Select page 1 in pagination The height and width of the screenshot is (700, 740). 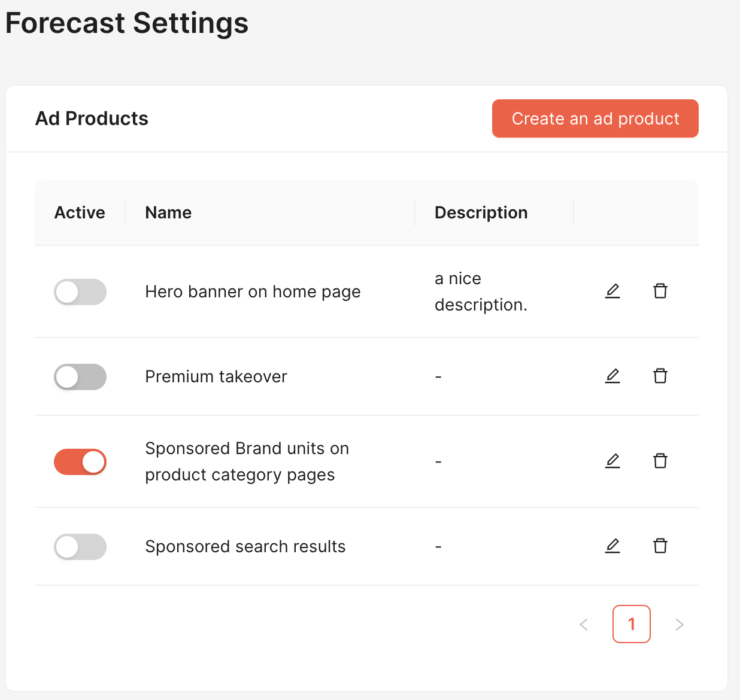click(x=632, y=624)
